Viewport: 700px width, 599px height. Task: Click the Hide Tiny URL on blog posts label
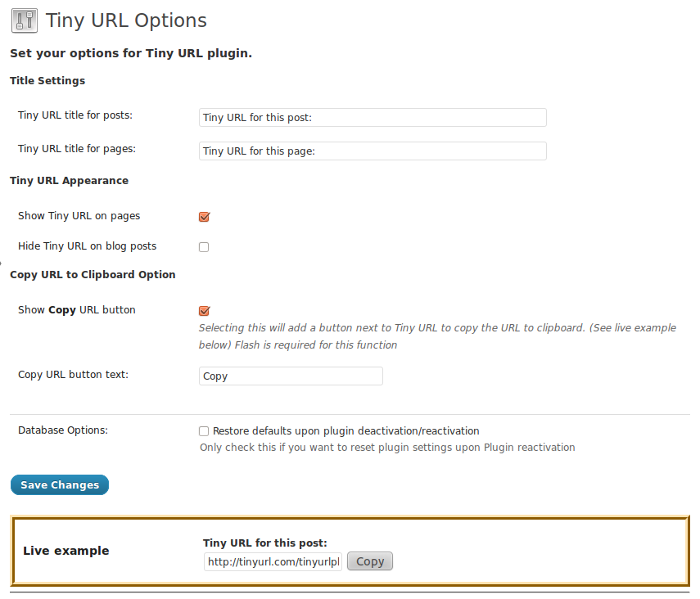[x=87, y=246]
